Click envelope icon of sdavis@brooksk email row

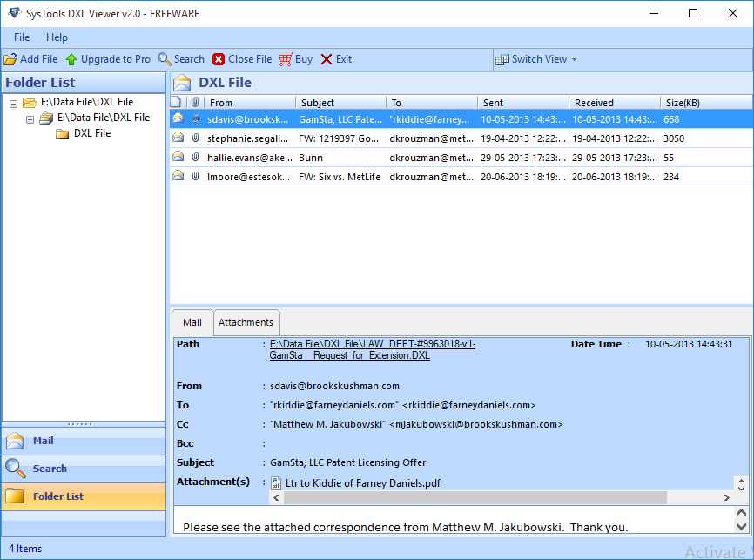(178, 118)
